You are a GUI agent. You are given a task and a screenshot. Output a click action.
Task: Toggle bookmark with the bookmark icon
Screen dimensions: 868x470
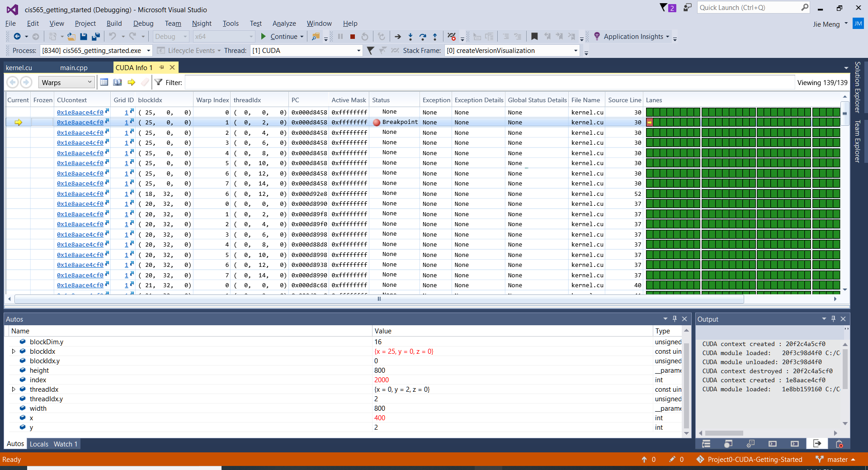pyautogui.click(x=534, y=37)
